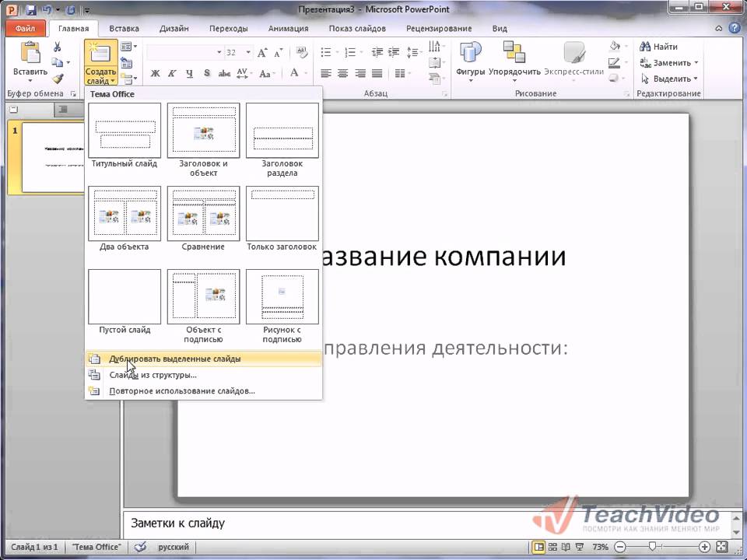Expand the Select (Выделить) dropdown
The width and height of the screenshot is (747, 560).
(695, 79)
